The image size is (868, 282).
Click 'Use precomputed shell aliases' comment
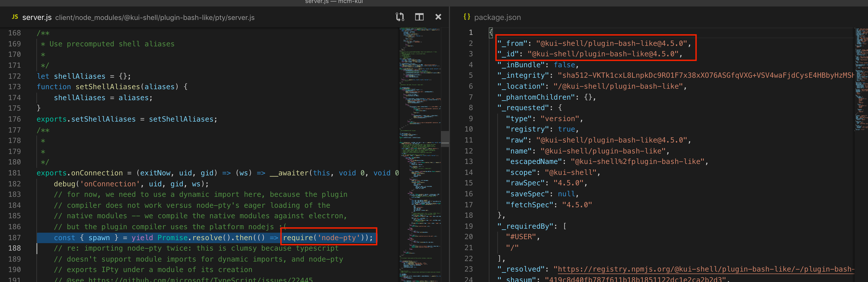(x=112, y=44)
